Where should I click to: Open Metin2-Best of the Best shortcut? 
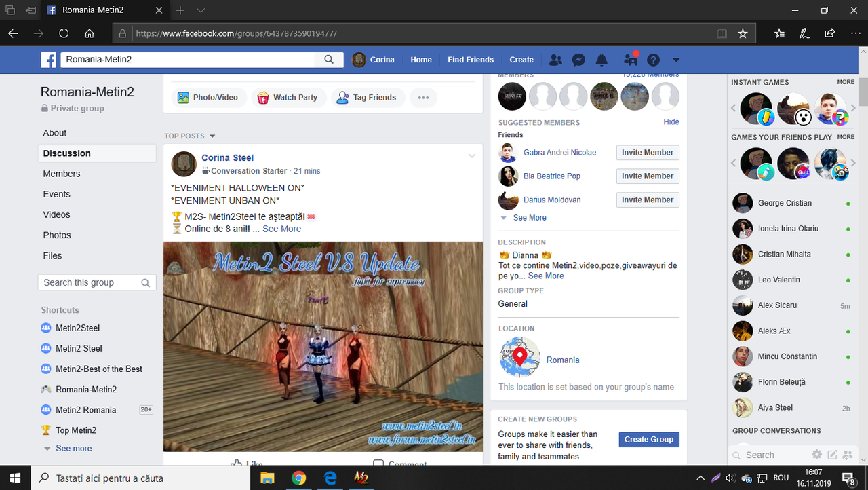99,369
